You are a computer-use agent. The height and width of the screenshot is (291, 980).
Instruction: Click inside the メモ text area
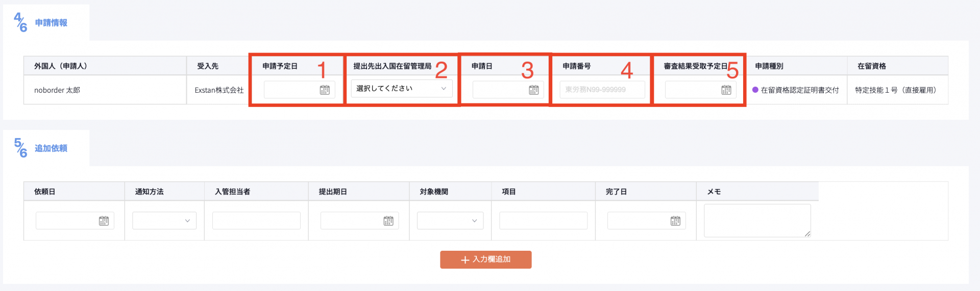(756, 220)
